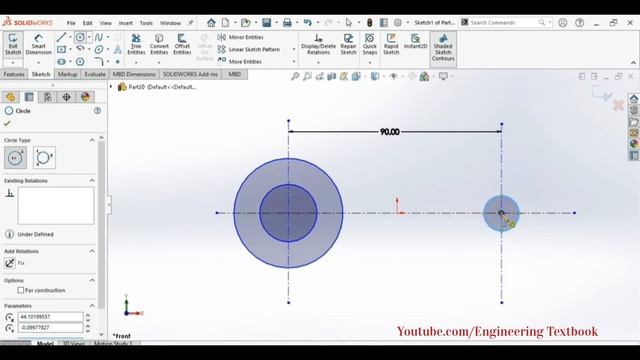
Task: Expand the Part20 feature tree node
Action: point(111,87)
